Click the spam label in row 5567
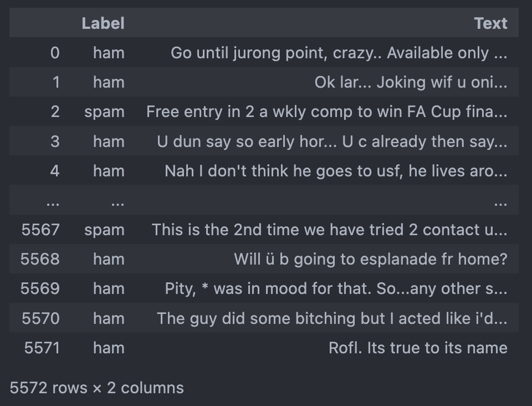 [104, 230]
